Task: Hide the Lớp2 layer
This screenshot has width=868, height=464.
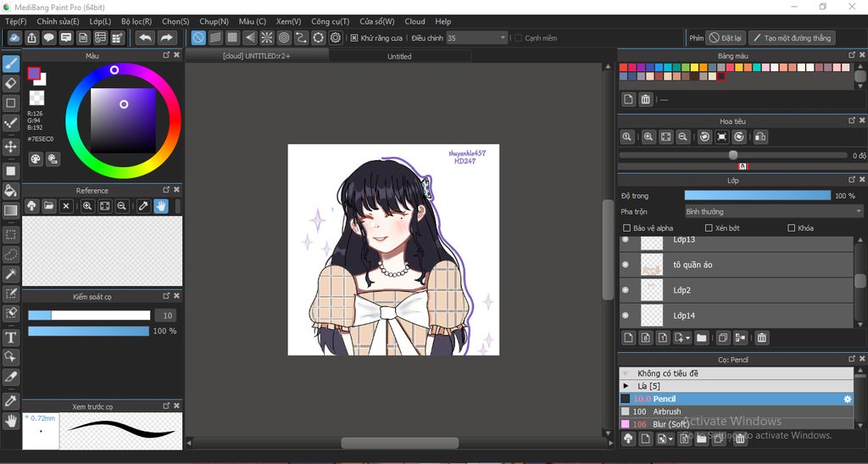Action: pyautogui.click(x=626, y=289)
